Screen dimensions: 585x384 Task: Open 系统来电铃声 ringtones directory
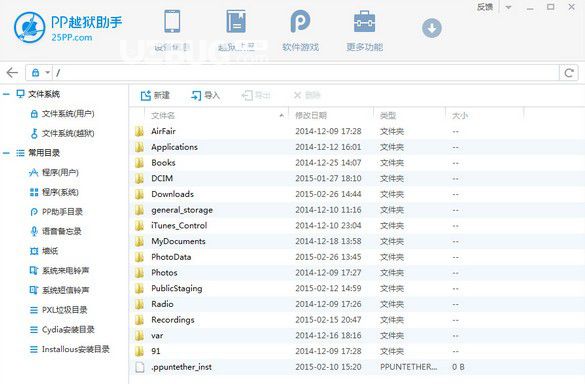pyautogui.click(x=59, y=271)
